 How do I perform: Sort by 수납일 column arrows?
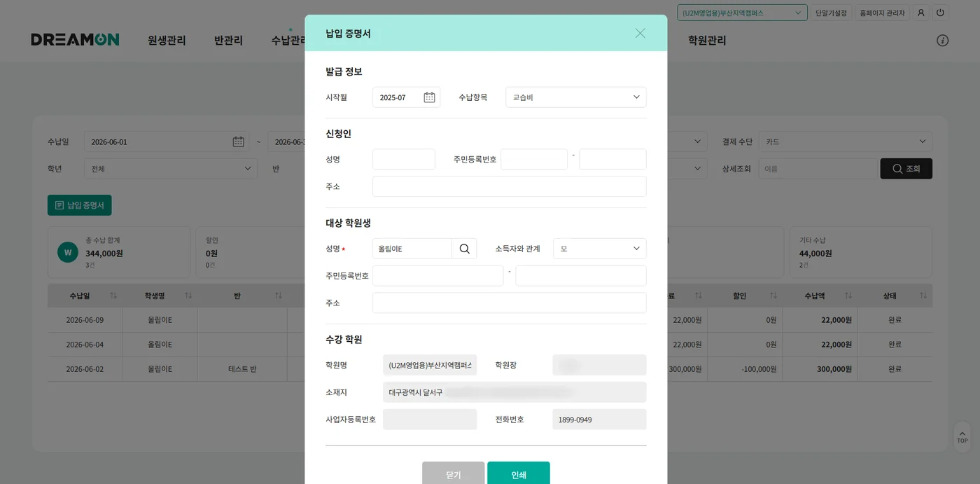tap(113, 296)
